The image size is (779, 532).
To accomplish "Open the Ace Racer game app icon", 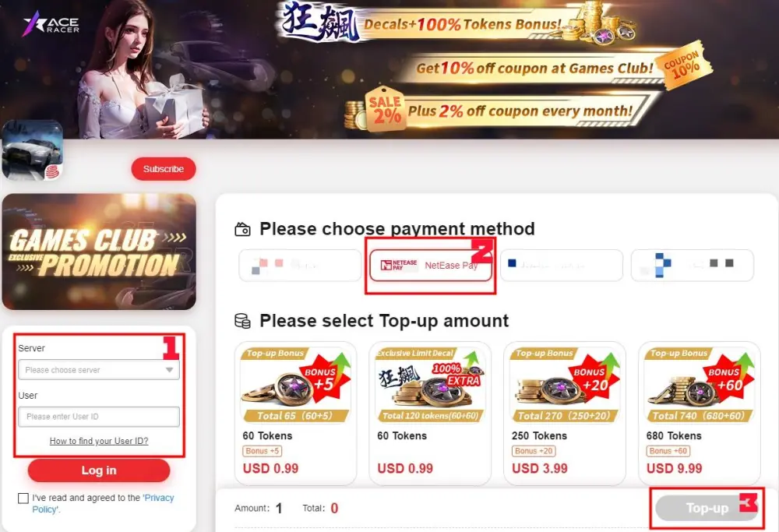I will pyautogui.click(x=32, y=150).
